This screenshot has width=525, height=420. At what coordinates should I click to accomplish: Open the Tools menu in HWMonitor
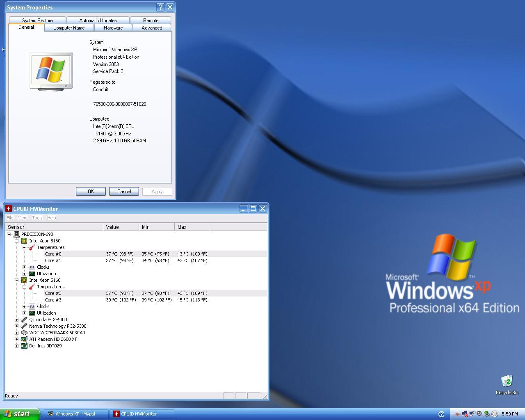coord(37,218)
